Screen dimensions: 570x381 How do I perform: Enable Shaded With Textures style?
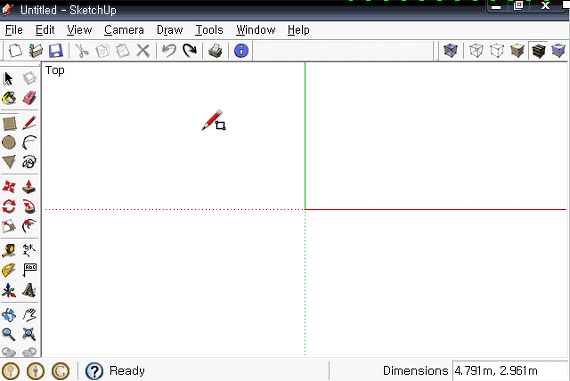538,51
